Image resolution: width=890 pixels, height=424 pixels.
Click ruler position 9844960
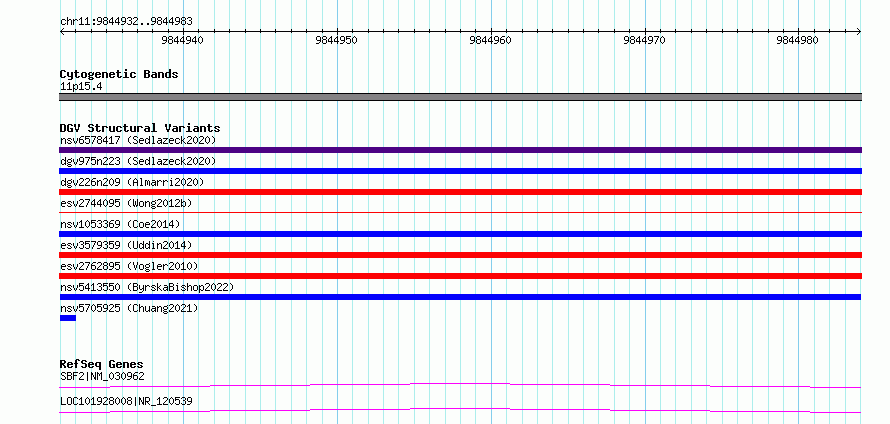pyautogui.click(x=490, y=40)
